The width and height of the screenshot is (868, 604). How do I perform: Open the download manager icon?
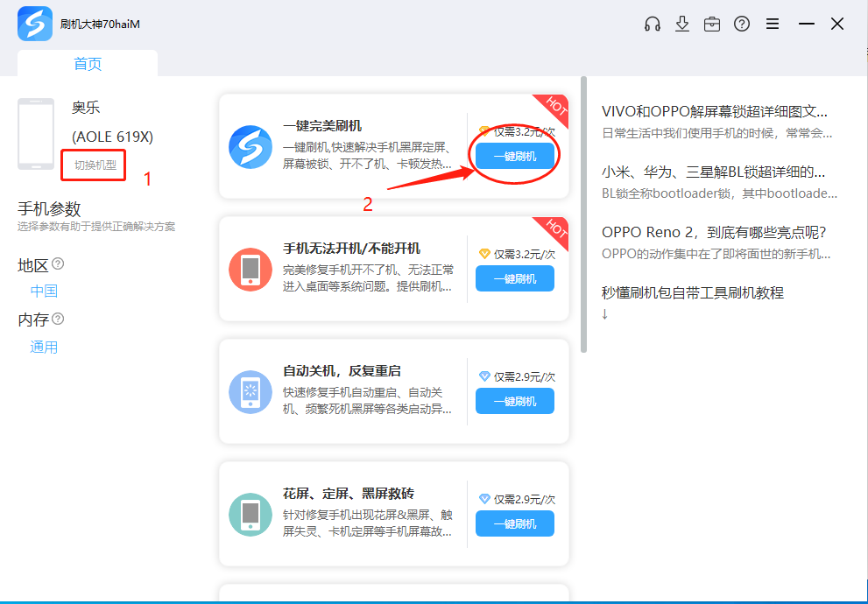tap(682, 24)
